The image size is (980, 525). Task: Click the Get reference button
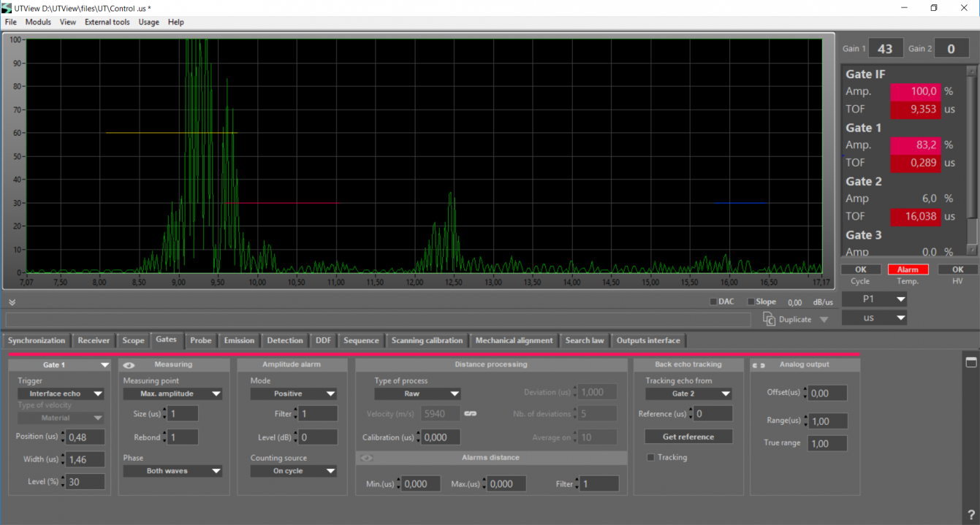[688, 437]
